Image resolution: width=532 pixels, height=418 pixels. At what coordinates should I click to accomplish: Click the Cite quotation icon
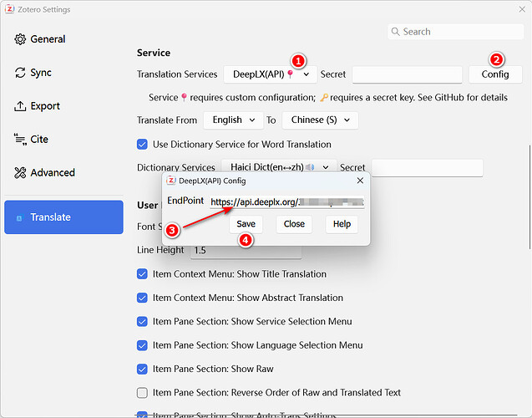21,140
